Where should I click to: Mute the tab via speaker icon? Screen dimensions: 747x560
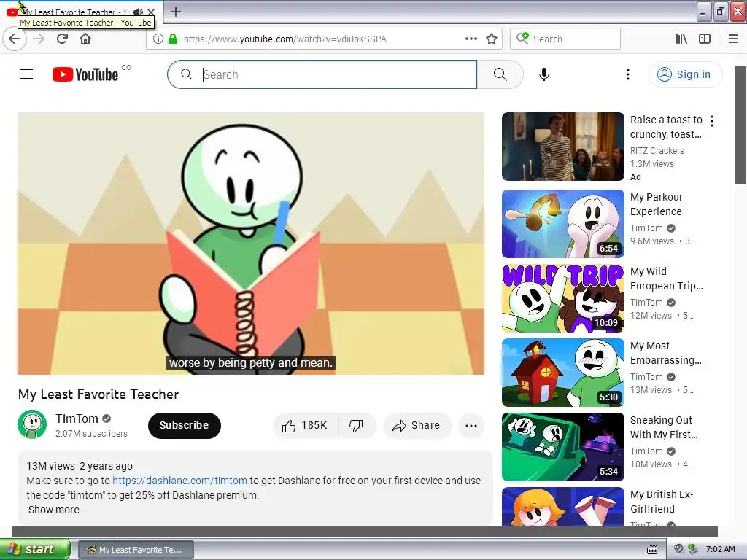[x=138, y=12]
